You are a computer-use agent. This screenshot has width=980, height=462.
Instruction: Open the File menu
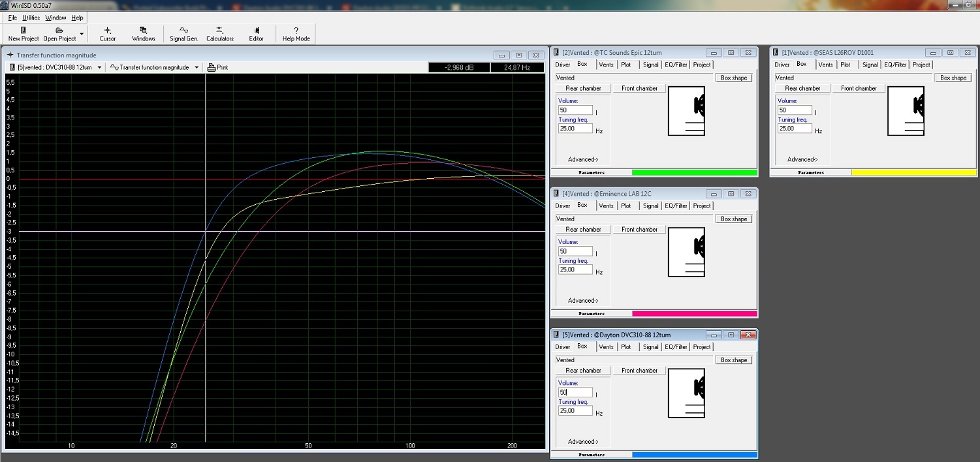(x=12, y=18)
